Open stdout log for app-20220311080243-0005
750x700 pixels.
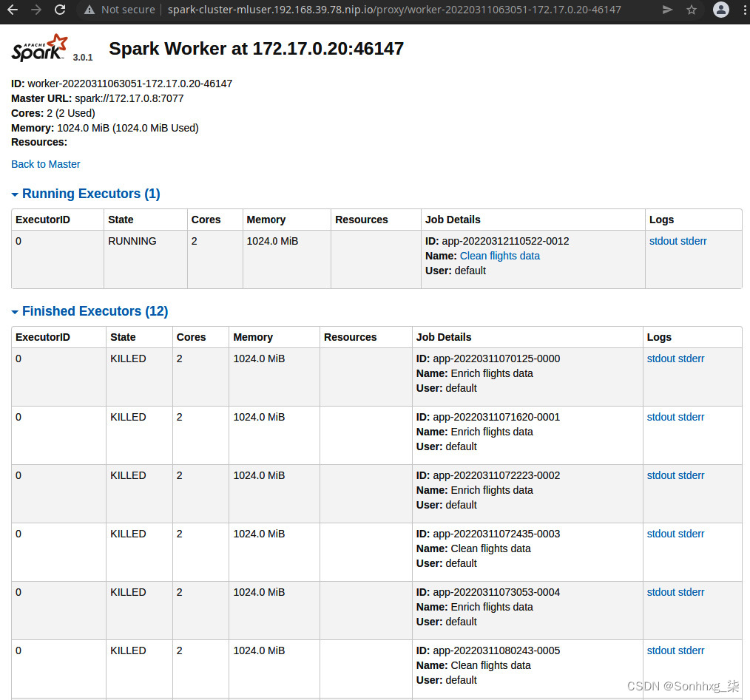click(663, 650)
